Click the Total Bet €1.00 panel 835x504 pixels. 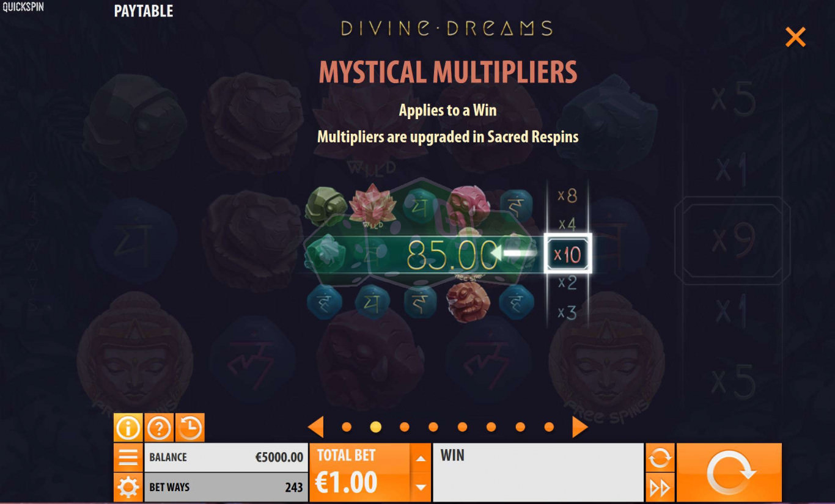tap(360, 472)
